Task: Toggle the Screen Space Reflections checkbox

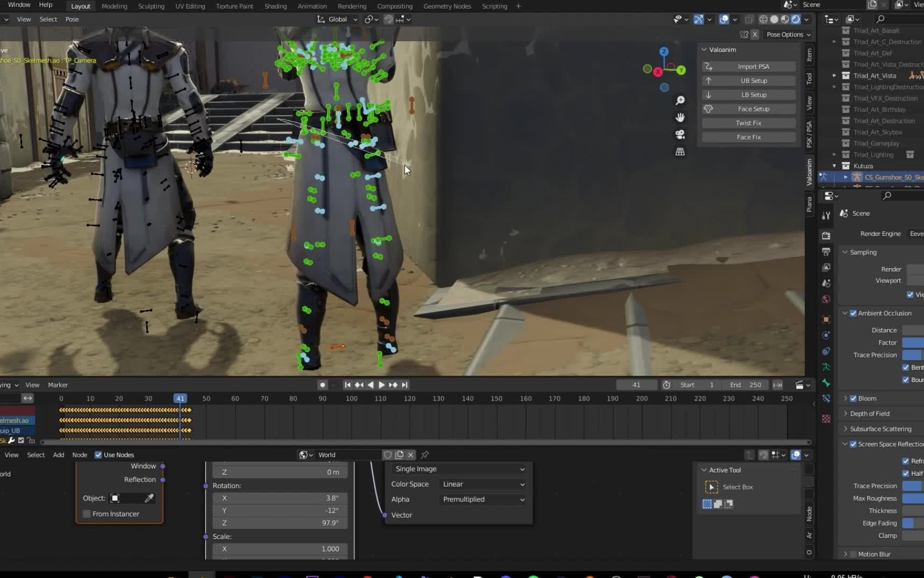Action: (x=853, y=444)
